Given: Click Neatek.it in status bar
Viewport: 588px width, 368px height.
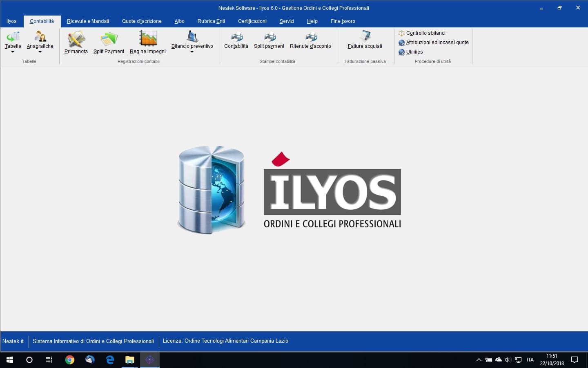Looking at the screenshot, I should 13,341.
